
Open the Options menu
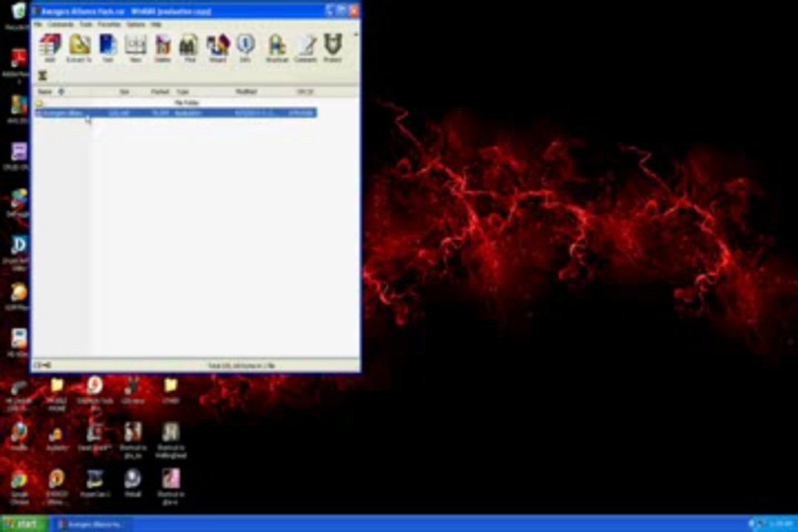click(x=136, y=24)
